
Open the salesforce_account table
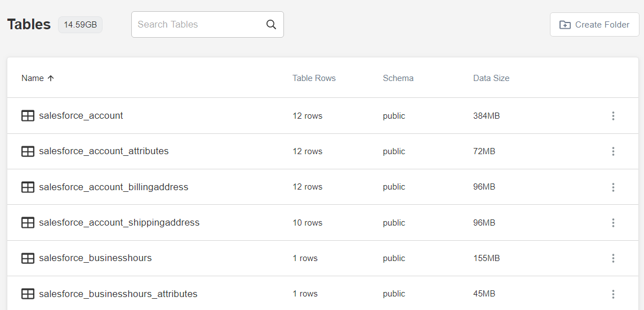81,116
